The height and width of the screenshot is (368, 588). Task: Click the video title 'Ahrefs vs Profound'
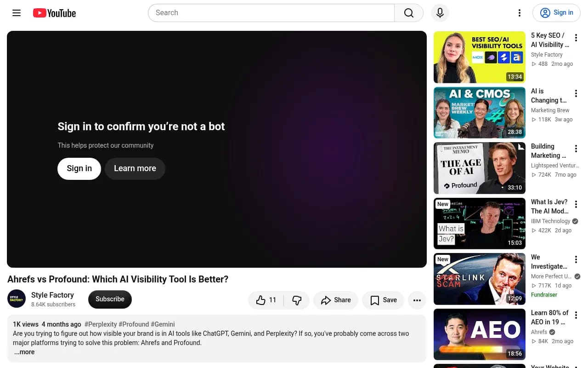click(x=118, y=279)
